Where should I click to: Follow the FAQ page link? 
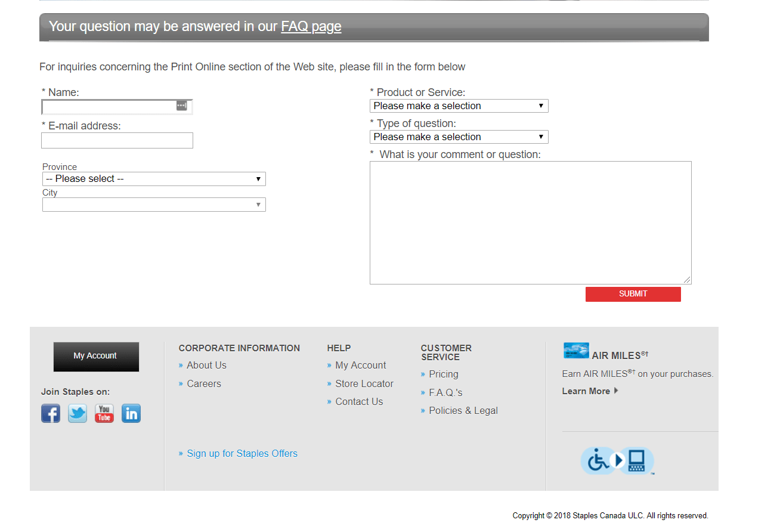[311, 26]
